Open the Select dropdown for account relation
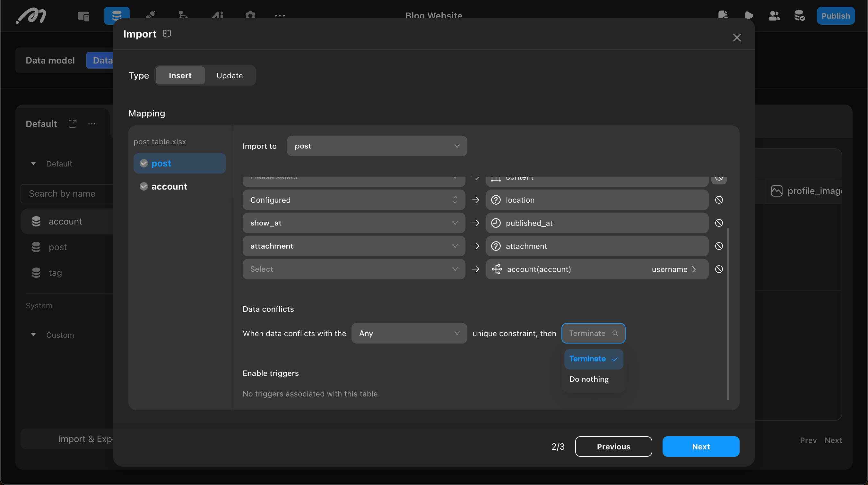 point(354,269)
